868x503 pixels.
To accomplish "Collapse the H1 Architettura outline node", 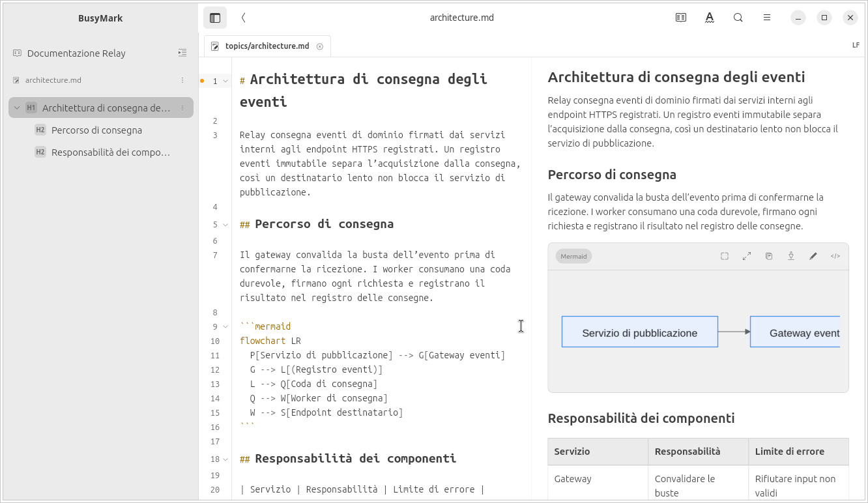I will (x=17, y=108).
